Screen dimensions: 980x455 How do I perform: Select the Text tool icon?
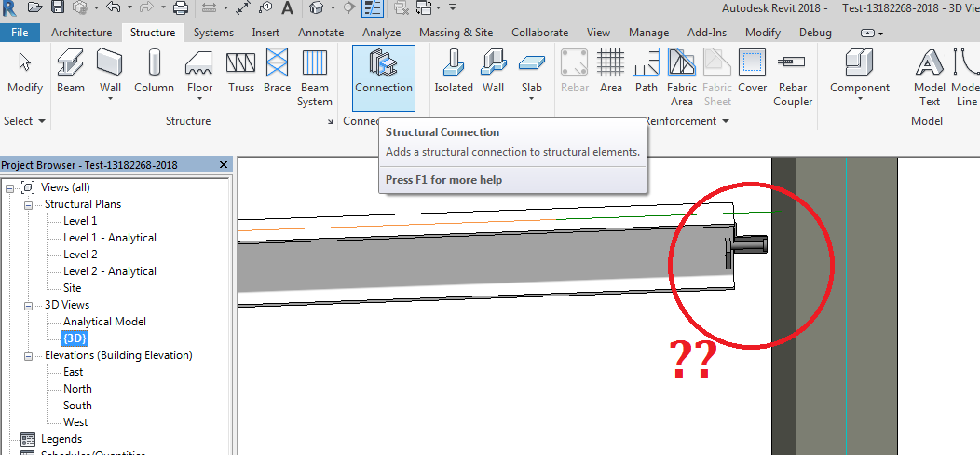(x=287, y=7)
